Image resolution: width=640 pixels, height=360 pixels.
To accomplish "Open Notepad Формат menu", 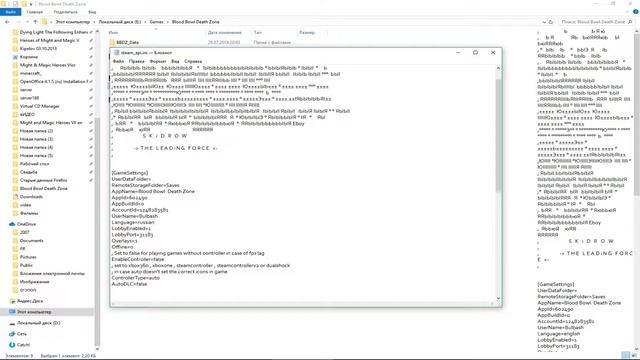I will click(158, 61).
